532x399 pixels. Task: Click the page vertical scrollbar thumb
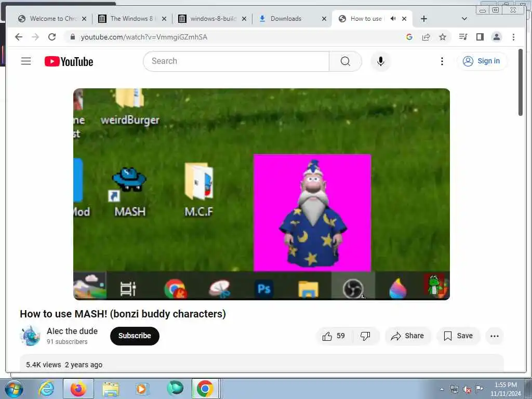(521, 83)
